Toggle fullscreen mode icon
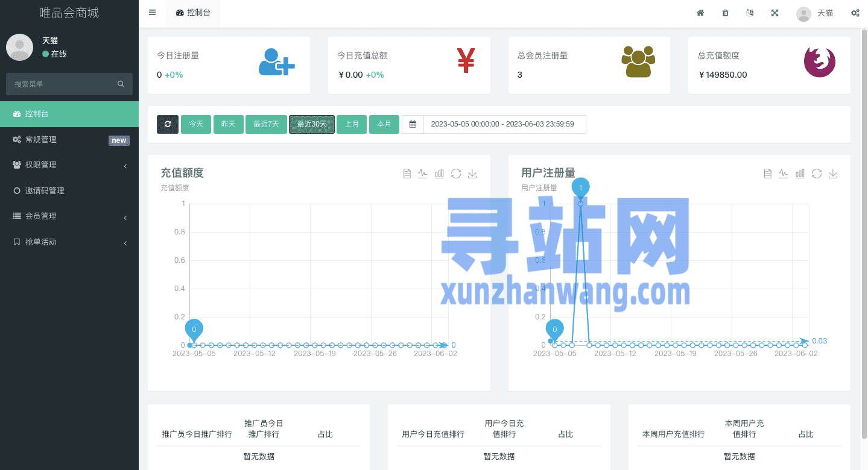The image size is (868, 470). (x=775, y=13)
